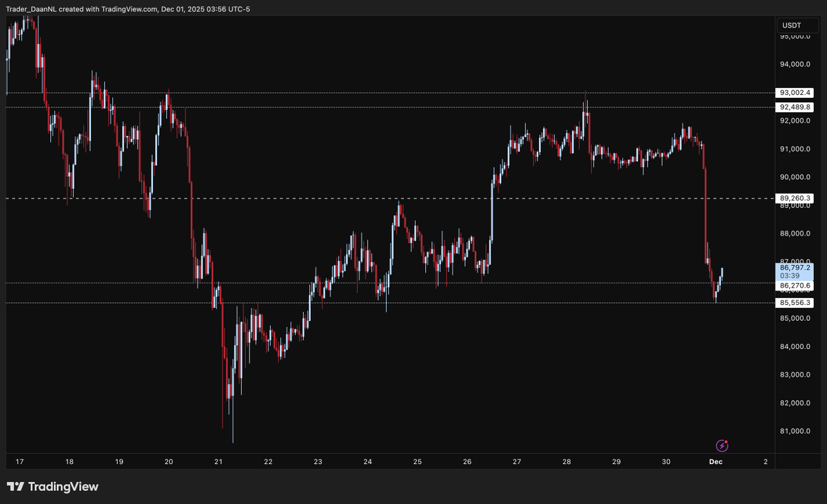Click date 26 on the time axis

tap(467, 462)
